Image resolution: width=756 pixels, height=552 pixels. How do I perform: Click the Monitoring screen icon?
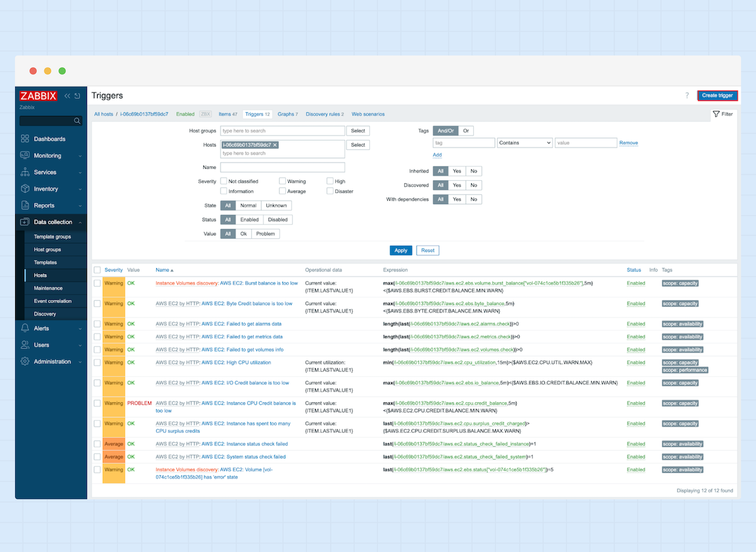25,155
